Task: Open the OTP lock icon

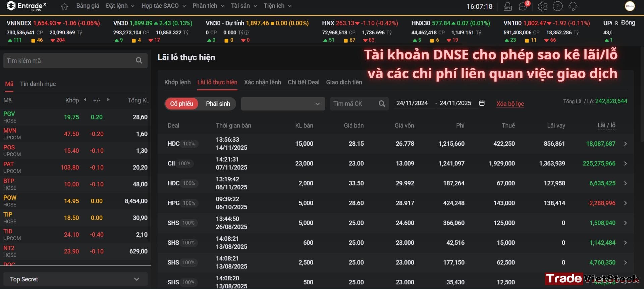Action: point(508,6)
